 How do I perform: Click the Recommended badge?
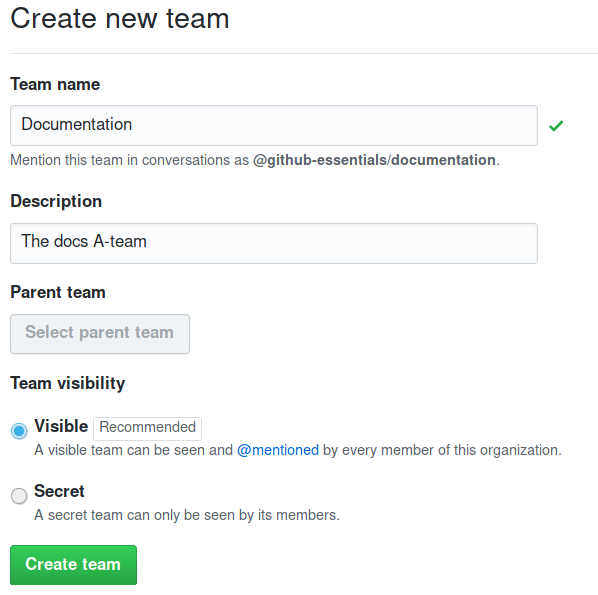coord(148,429)
